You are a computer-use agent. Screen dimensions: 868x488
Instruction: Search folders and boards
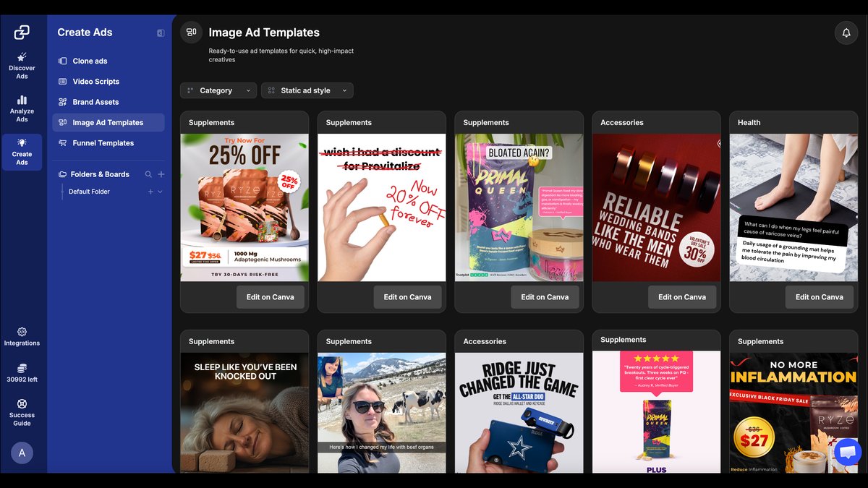coord(148,174)
